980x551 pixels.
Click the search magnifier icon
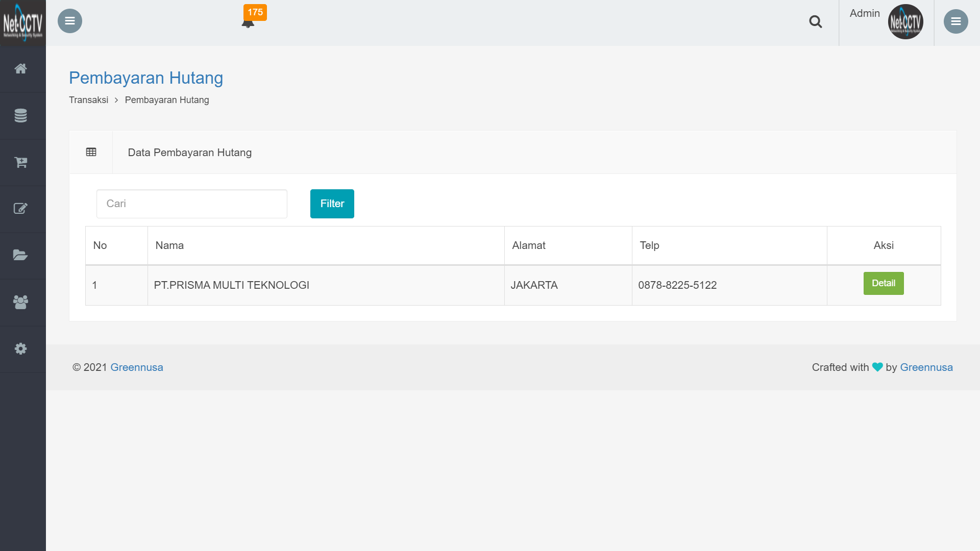(x=815, y=21)
